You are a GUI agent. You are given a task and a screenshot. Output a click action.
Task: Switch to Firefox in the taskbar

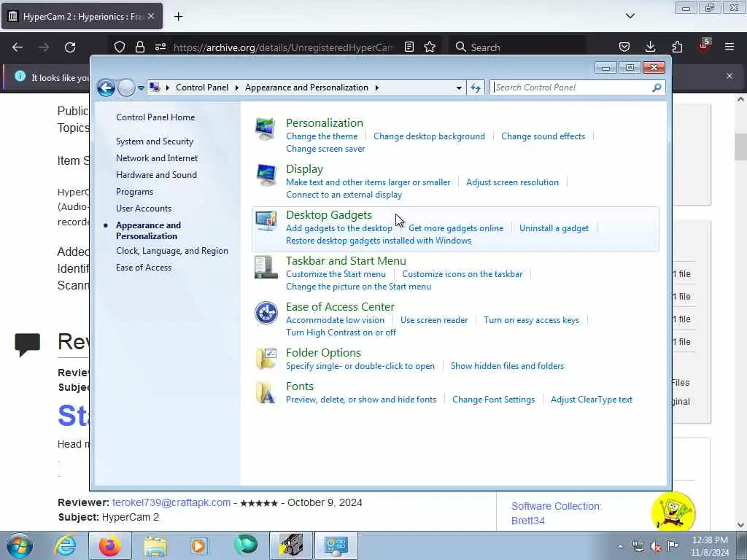point(109,545)
